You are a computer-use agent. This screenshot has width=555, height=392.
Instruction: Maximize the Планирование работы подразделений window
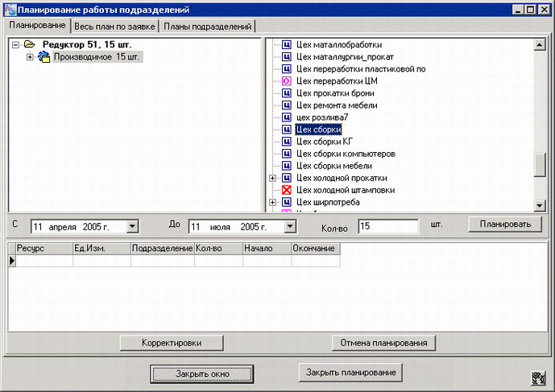point(531,10)
